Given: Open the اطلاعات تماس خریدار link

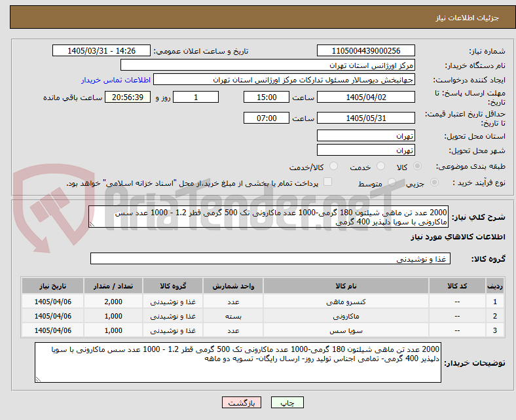Looking at the screenshot, I should [x=116, y=80].
